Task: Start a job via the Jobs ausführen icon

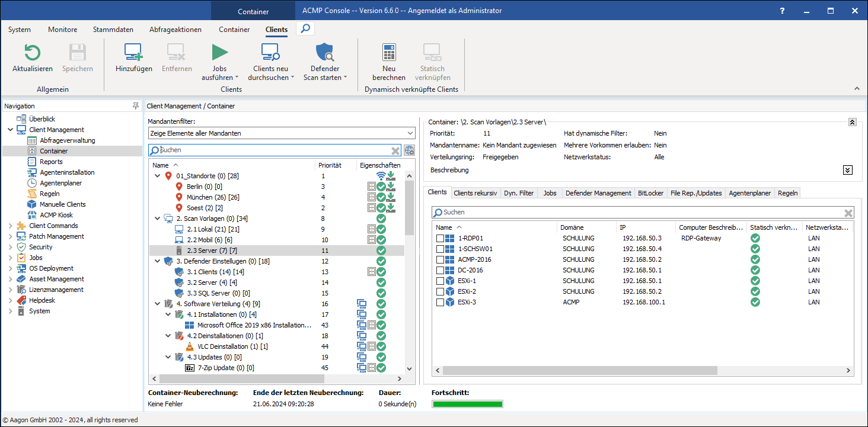Action: coord(219,53)
